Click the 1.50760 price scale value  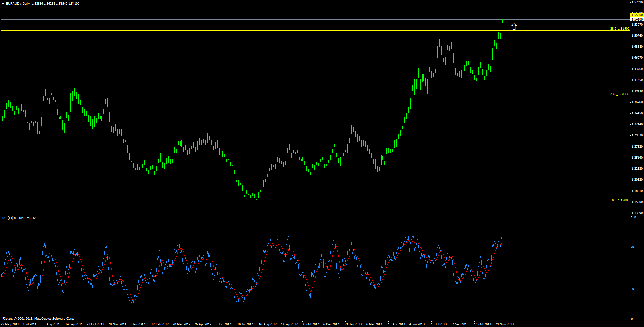[637, 36]
